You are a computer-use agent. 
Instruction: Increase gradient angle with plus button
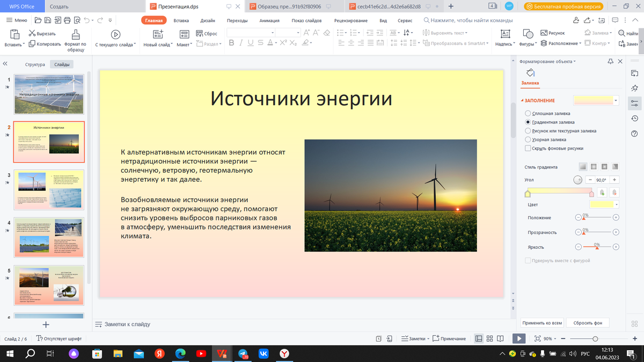[x=614, y=180]
